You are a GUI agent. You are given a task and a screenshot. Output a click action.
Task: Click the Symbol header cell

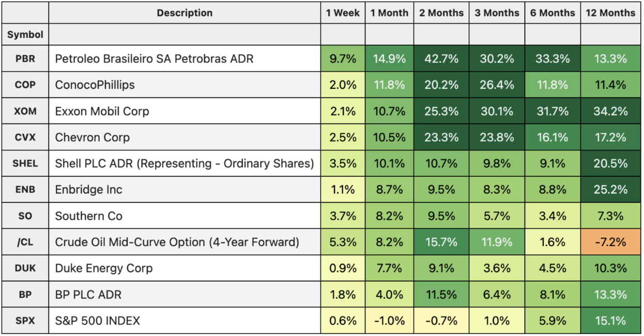pos(25,35)
